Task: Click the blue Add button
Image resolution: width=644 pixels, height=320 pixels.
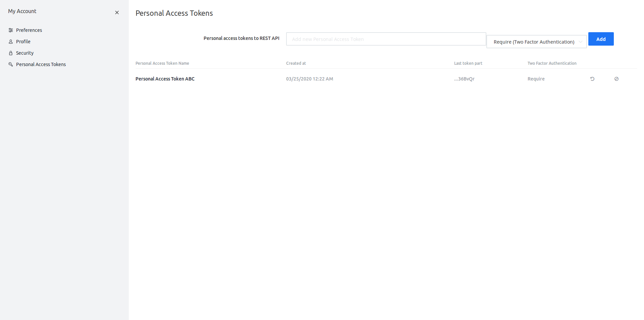Action: click(600, 39)
